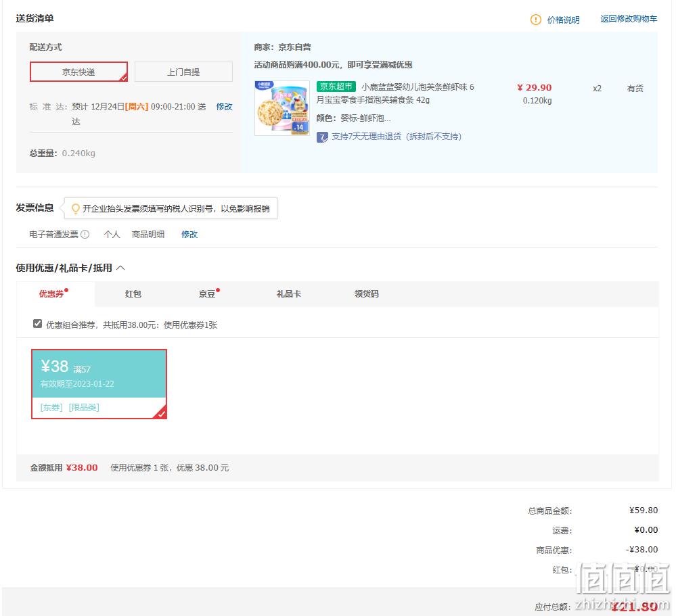
Task: Click the 运费 ¥0.00 value
Action: (x=646, y=530)
